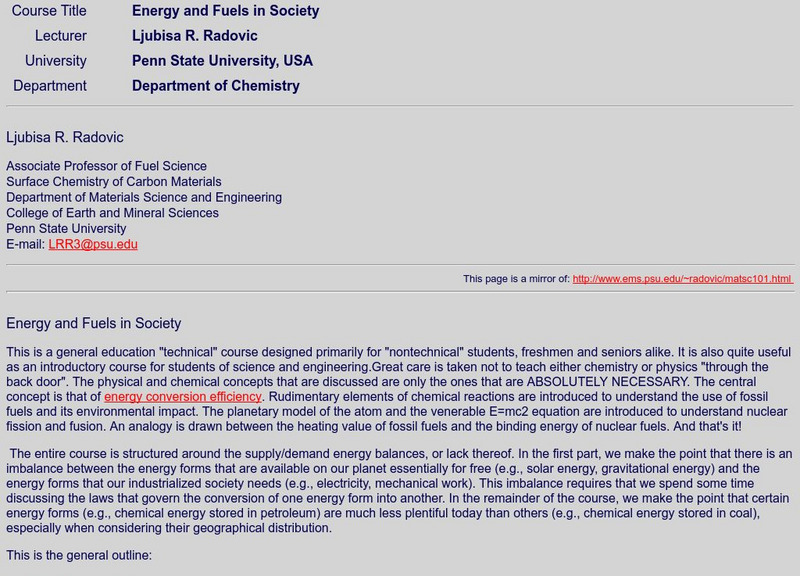800x576 pixels.
Task: Click 'Department of Materials Science and Engineering' line
Action: tap(144, 198)
